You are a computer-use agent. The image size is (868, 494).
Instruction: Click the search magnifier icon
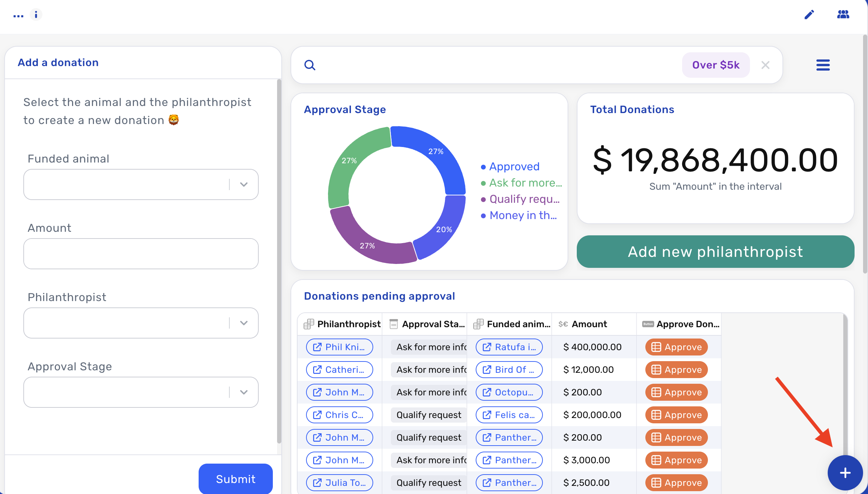[310, 65]
